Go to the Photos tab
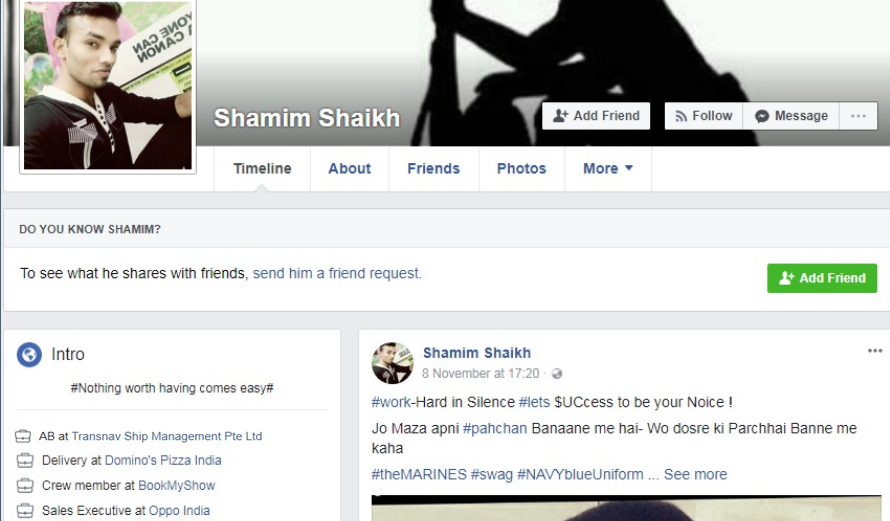This screenshot has height=521, width=890. point(522,169)
